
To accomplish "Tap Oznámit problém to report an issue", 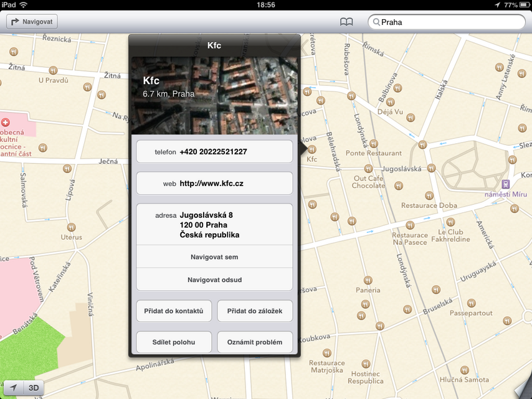I will (255, 342).
